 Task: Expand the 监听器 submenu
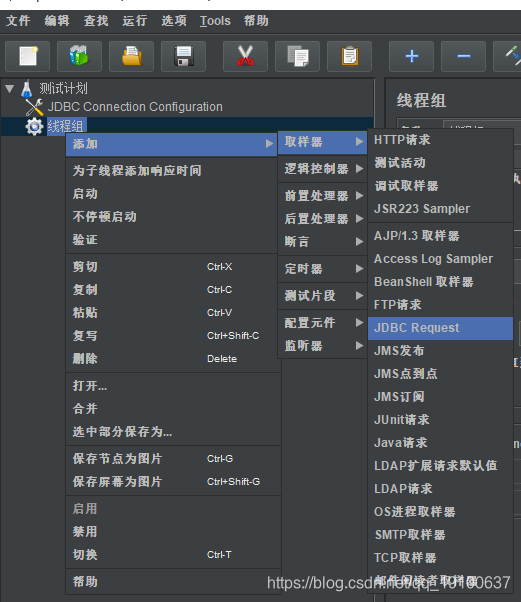point(323,346)
